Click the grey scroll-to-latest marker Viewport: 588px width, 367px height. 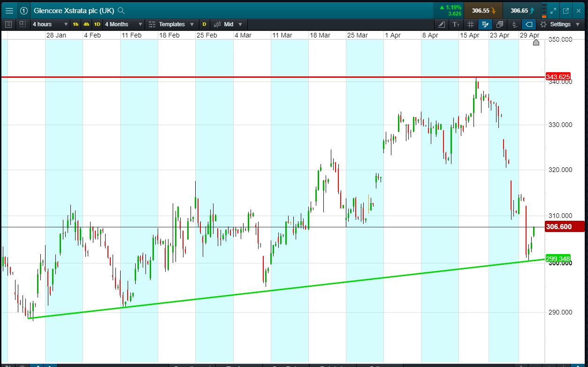click(x=536, y=43)
